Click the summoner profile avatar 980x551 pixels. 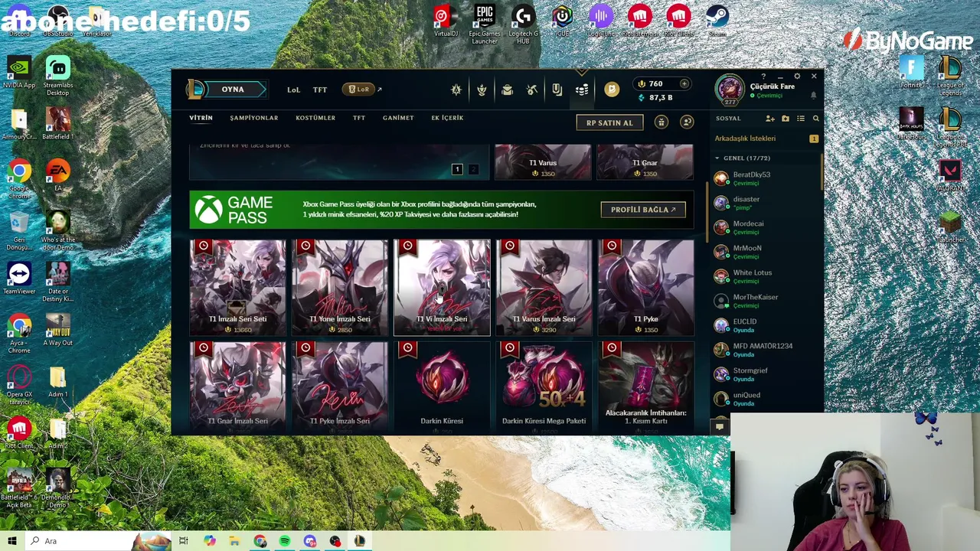730,89
